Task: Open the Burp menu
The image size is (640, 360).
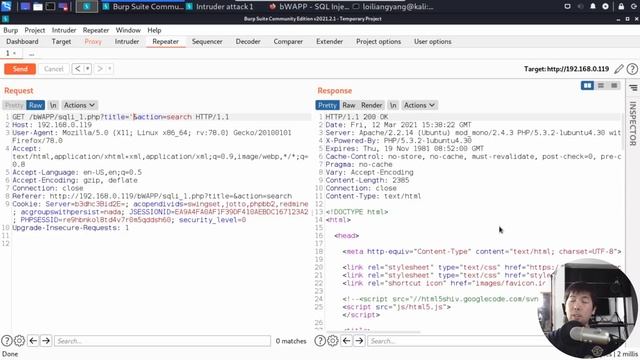Action: (11, 30)
